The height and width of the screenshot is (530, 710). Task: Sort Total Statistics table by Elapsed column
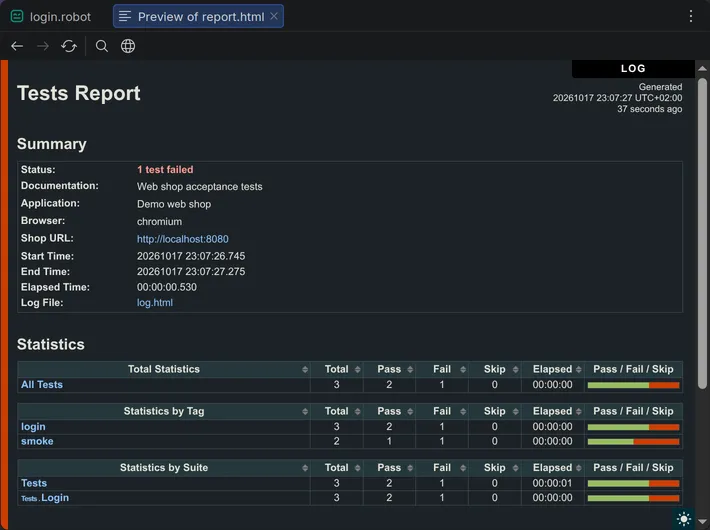552,369
